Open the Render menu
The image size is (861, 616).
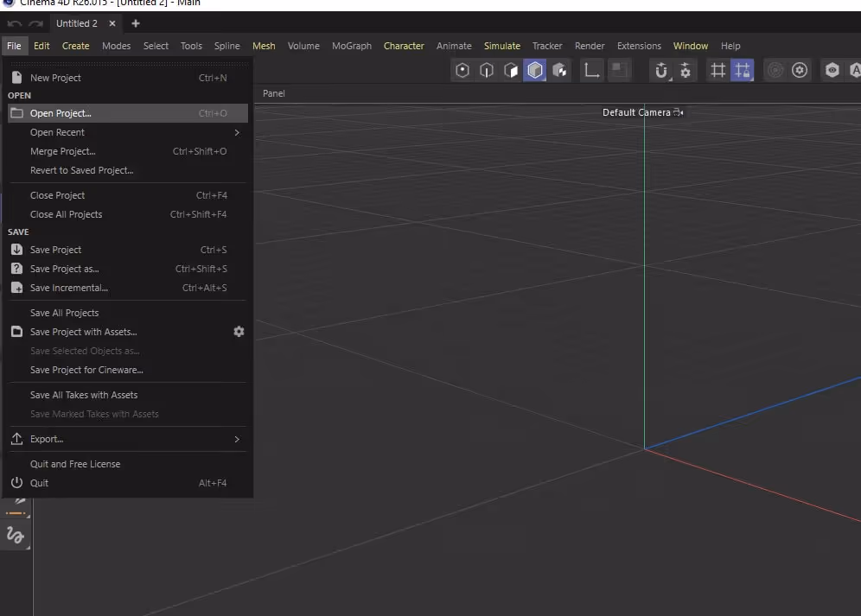tap(590, 46)
